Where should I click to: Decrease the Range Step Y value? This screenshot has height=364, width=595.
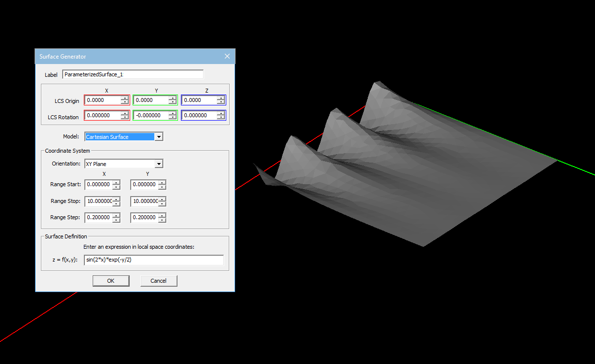[162, 220]
